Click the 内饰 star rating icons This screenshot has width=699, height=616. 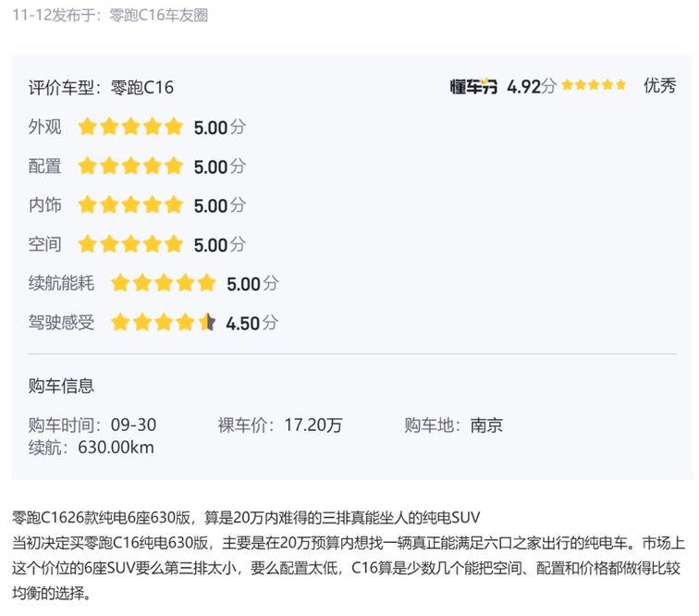pyautogui.click(x=130, y=205)
